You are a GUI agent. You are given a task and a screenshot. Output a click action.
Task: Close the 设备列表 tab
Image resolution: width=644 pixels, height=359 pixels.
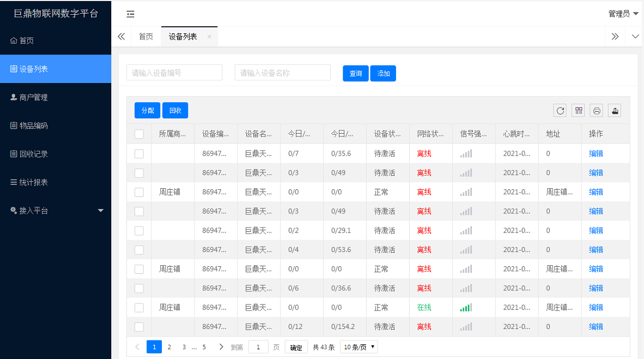(209, 37)
